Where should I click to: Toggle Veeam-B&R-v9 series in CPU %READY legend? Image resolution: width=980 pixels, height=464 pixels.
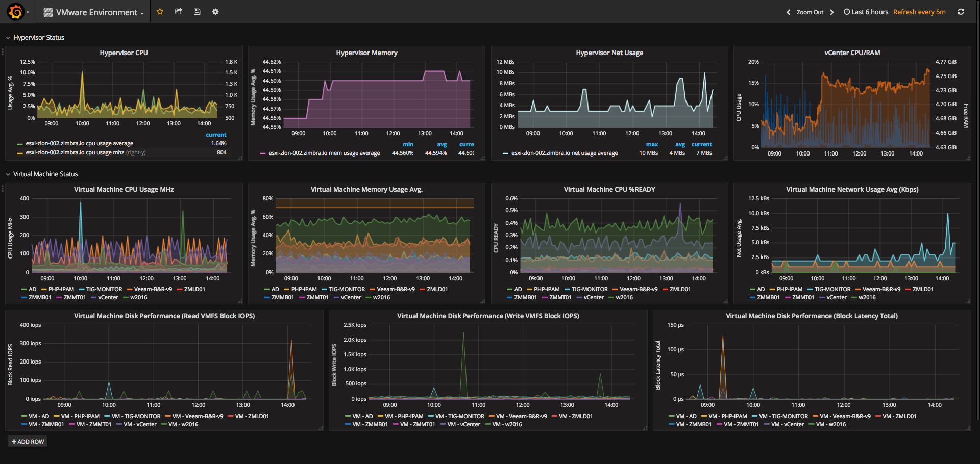(x=639, y=289)
